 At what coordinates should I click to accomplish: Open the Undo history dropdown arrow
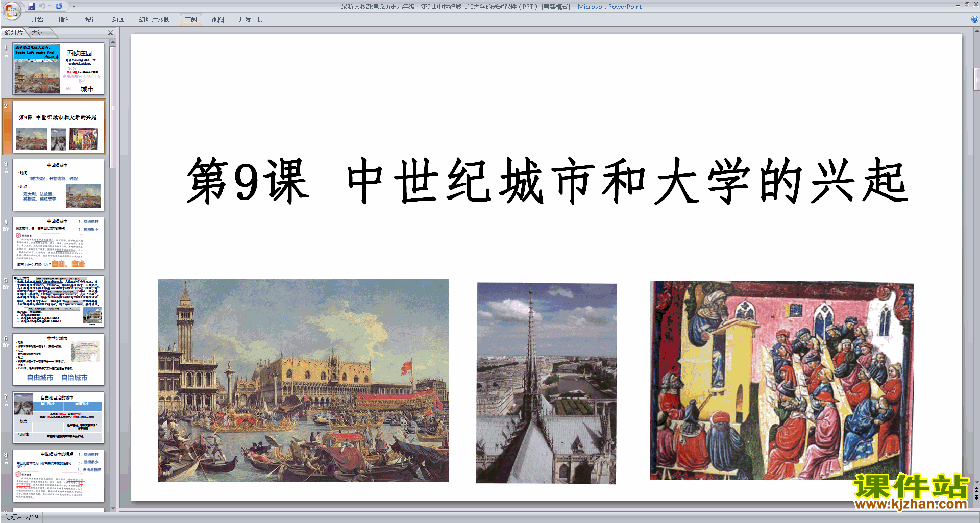coord(50,6)
